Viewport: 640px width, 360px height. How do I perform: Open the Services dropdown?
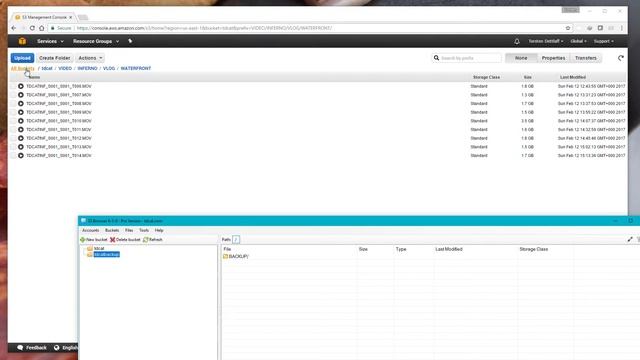50,41
